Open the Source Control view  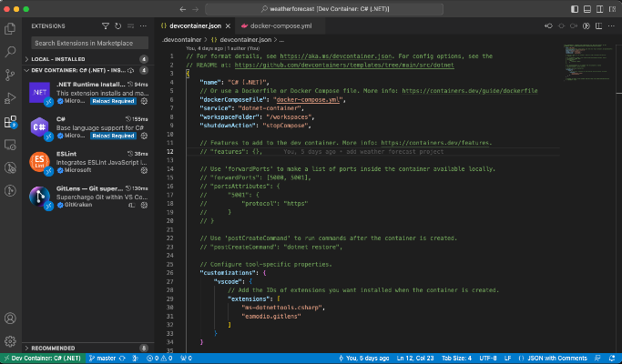pos(11,76)
